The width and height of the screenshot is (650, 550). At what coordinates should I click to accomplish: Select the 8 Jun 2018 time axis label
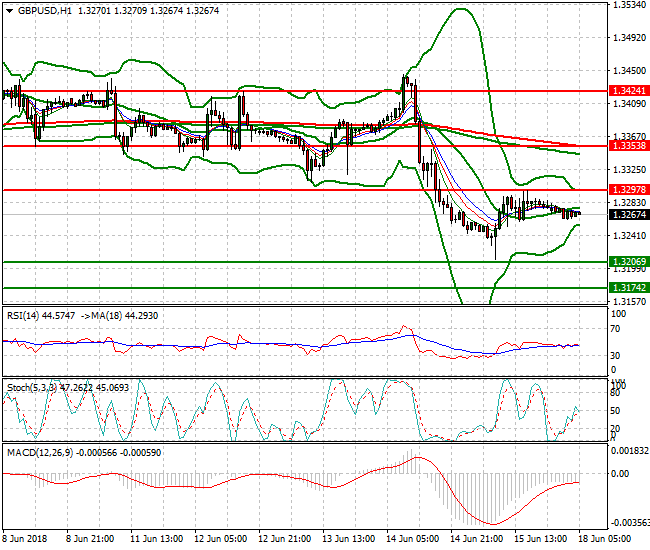pyautogui.click(x=25, y=539)
